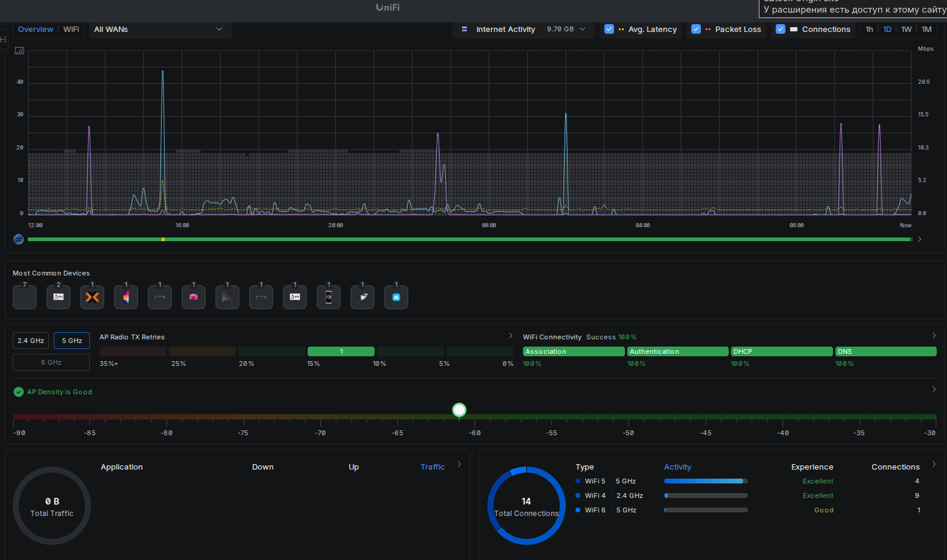Expand the WiFi Connectivity panel chevron
947x560 pixels.
point(934,336)
